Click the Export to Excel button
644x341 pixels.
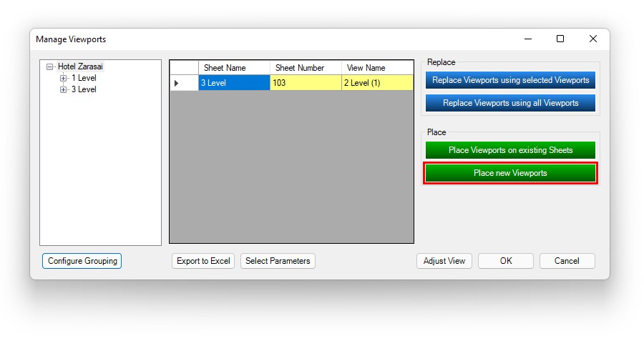(x=203, y=261)
